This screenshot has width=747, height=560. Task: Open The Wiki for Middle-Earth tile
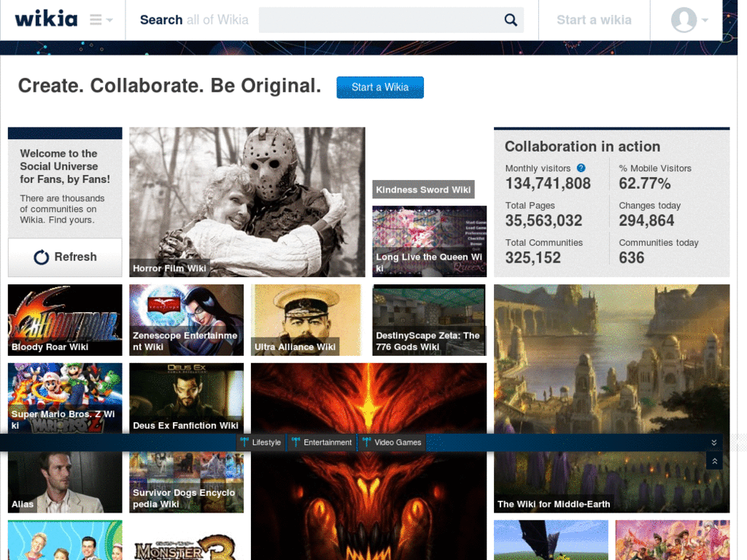[612, 398]
